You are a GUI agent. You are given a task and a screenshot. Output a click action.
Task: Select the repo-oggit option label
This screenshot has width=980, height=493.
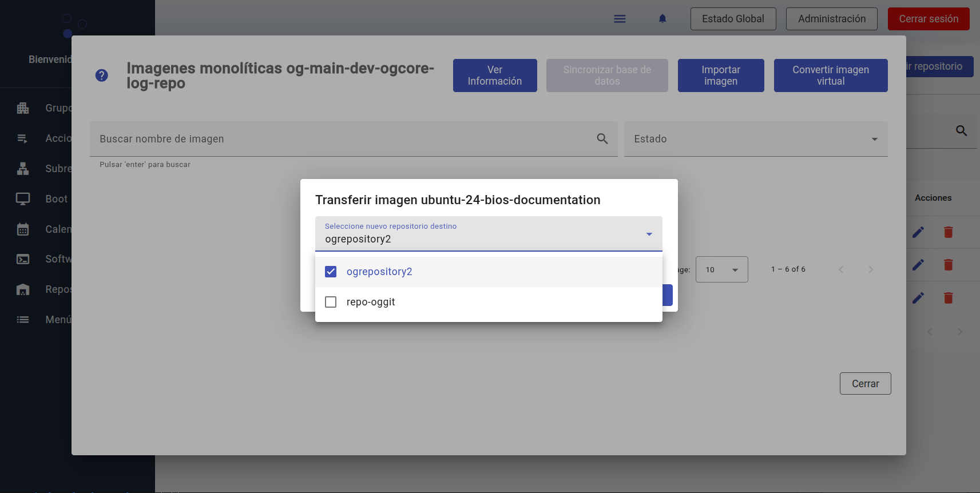point(371,302)
